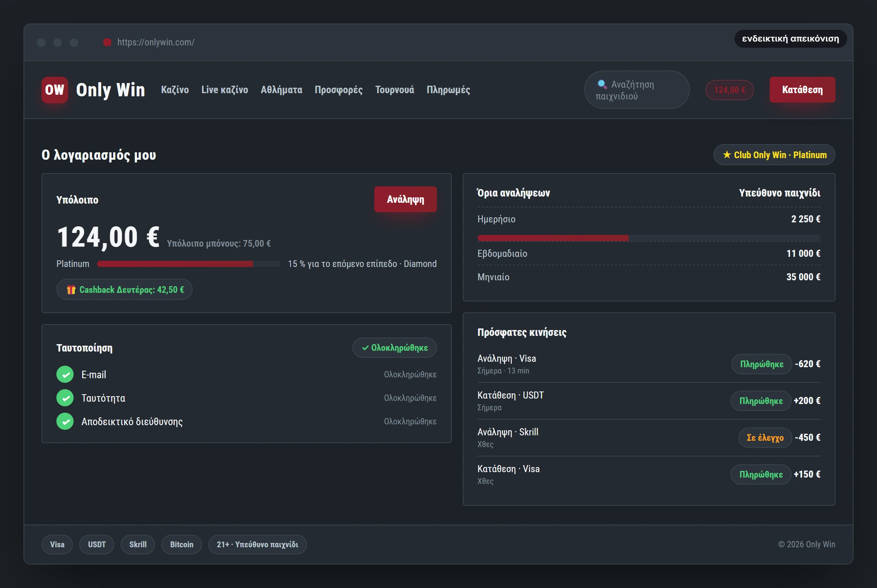Click the Platinum level progress bar

pos(188,264)
